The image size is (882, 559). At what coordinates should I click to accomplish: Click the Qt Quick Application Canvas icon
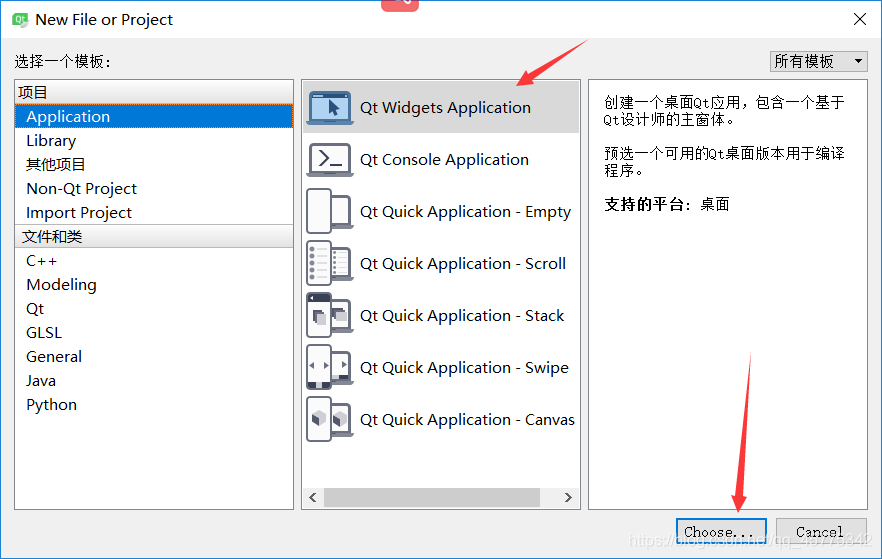coord(330,420)
